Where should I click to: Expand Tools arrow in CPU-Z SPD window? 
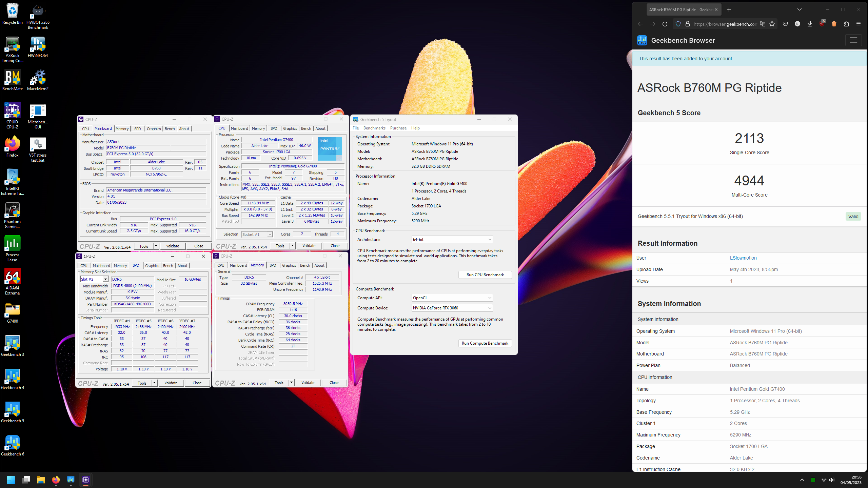pyautogui.click(x=154, y=383)
